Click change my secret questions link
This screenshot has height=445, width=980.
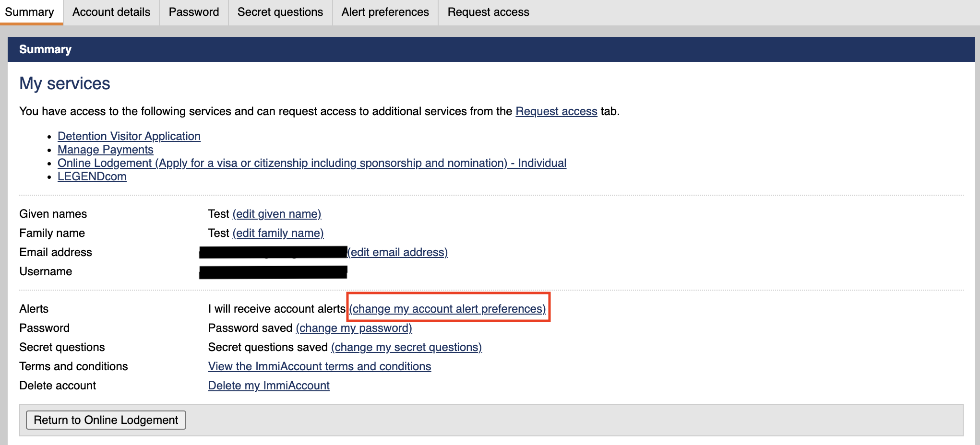(406, 347)
